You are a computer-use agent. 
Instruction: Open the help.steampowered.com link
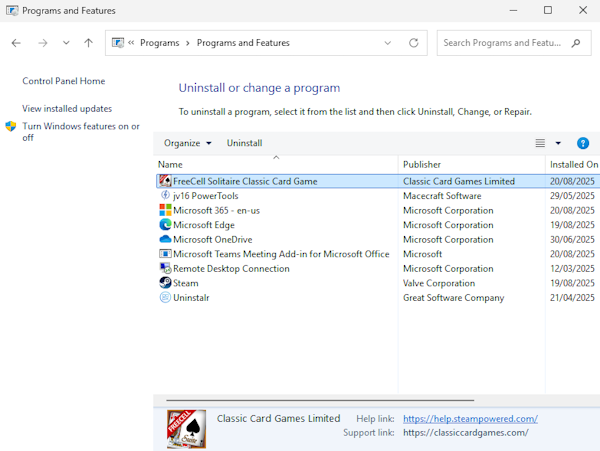(470, 418)
